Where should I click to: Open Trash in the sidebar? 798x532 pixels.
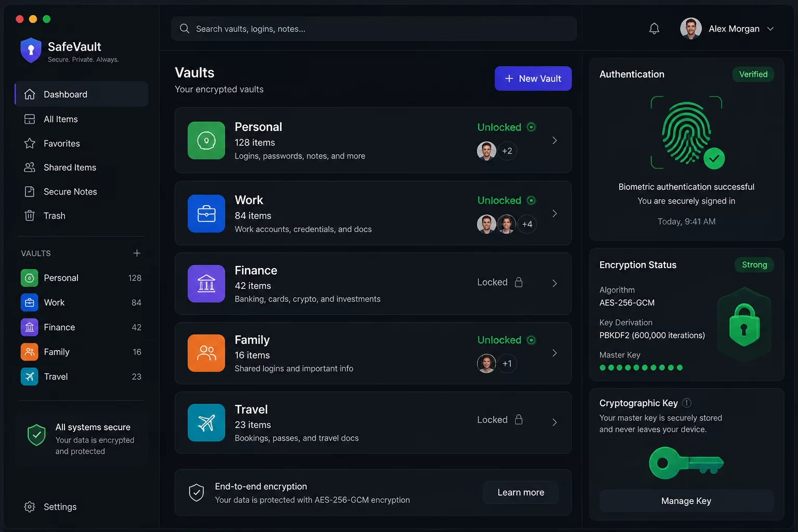coord(82,216)
